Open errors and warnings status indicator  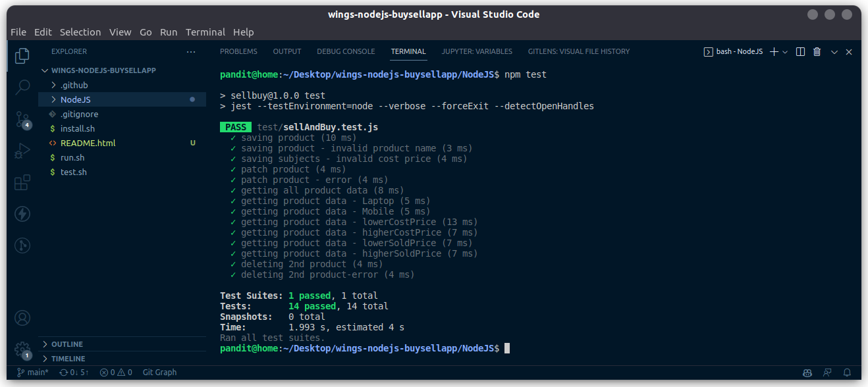pos(116,373)
